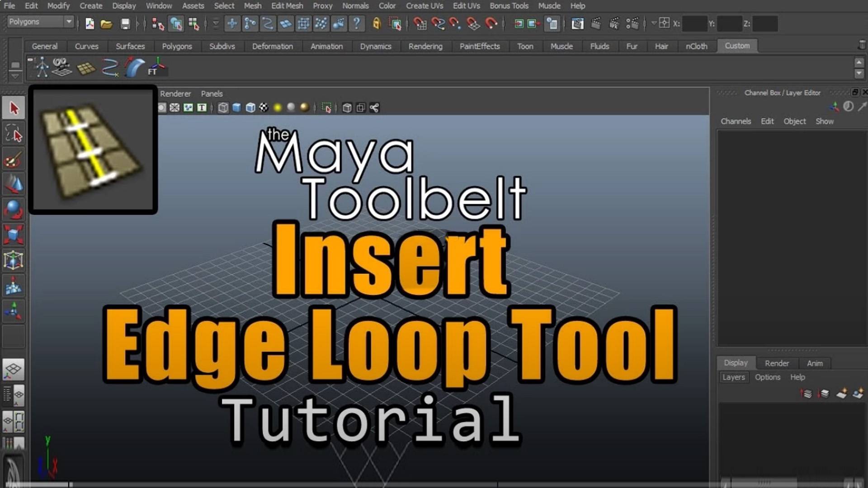868x488 pixels.
Task: Open the input field mode dropdown arrow
Action: click(x=654, y=23)
